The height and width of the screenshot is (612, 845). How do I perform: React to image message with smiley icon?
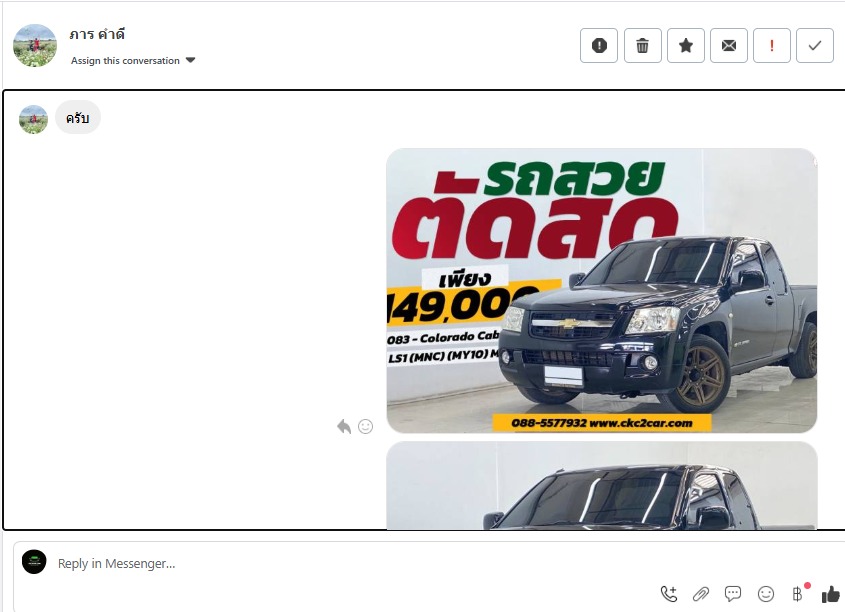[365, 427]
